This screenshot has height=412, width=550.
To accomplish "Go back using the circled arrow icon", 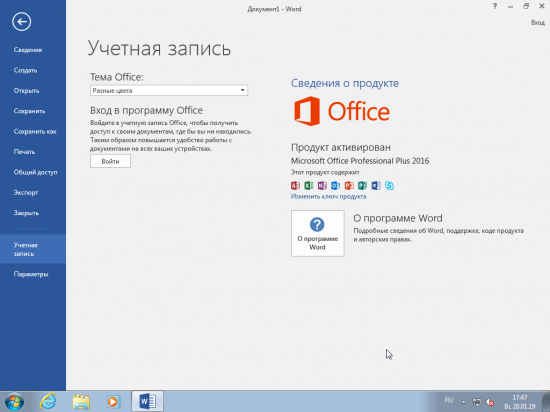I will (21, 22).
